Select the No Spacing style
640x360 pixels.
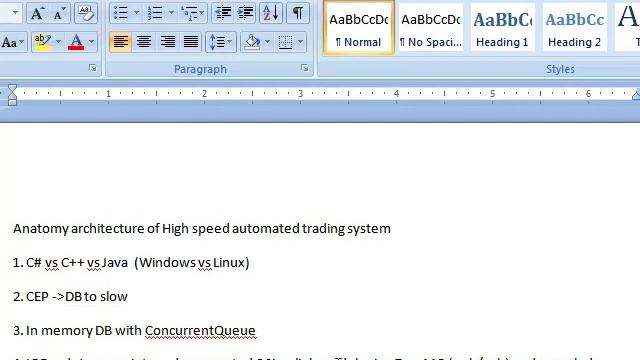(x=431, y=28)
